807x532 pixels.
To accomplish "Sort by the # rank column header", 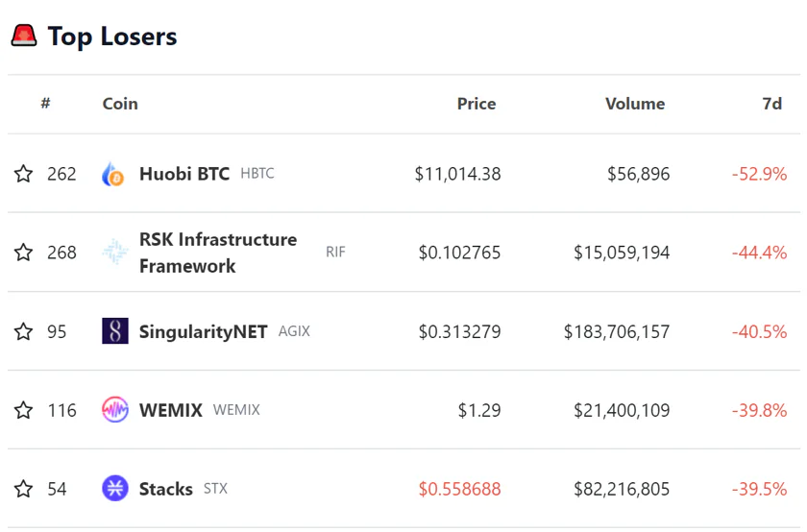I will coord(46,104).
